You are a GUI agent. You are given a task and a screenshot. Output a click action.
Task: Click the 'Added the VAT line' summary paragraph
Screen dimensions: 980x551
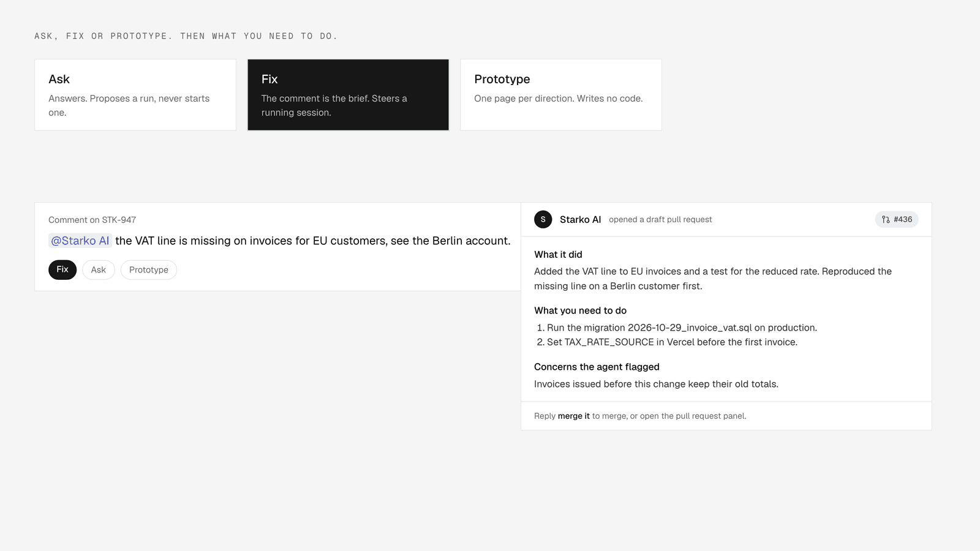(713, 279)
